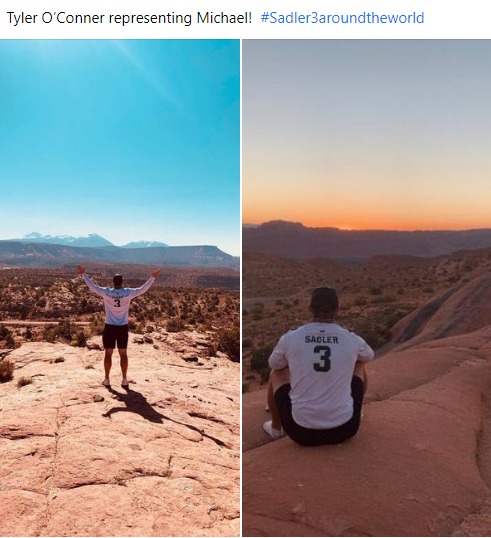
Task: Open the #Sadler3aroundtheworld hashtag link
Action: [x=342, y=18]
